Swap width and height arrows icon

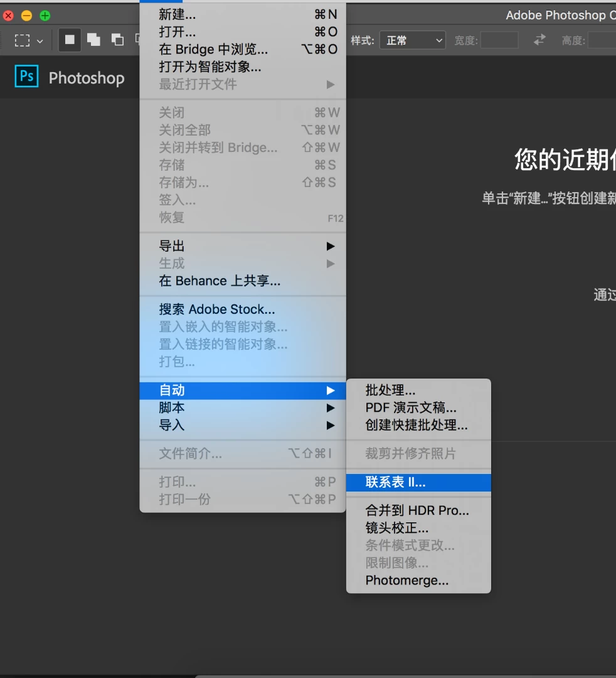pos(539,40)
